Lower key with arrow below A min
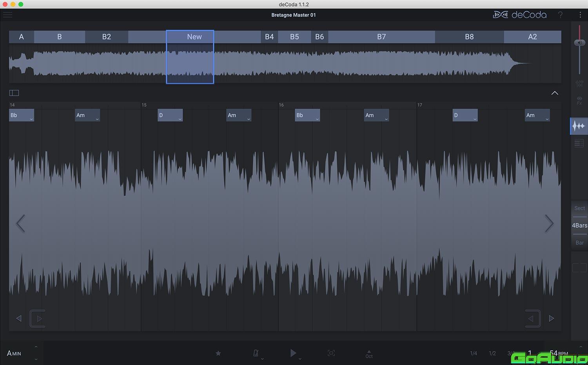This screenshot has height=365, width=588. (36, 359)
